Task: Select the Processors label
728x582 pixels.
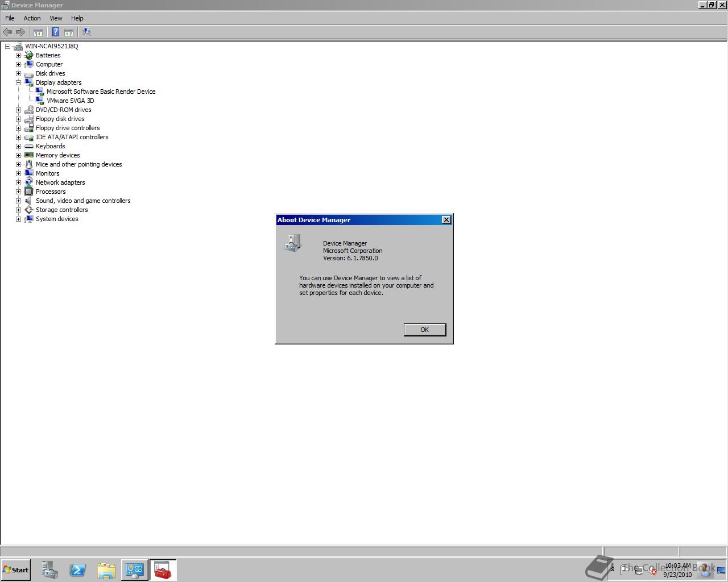Action: point(51,192)
